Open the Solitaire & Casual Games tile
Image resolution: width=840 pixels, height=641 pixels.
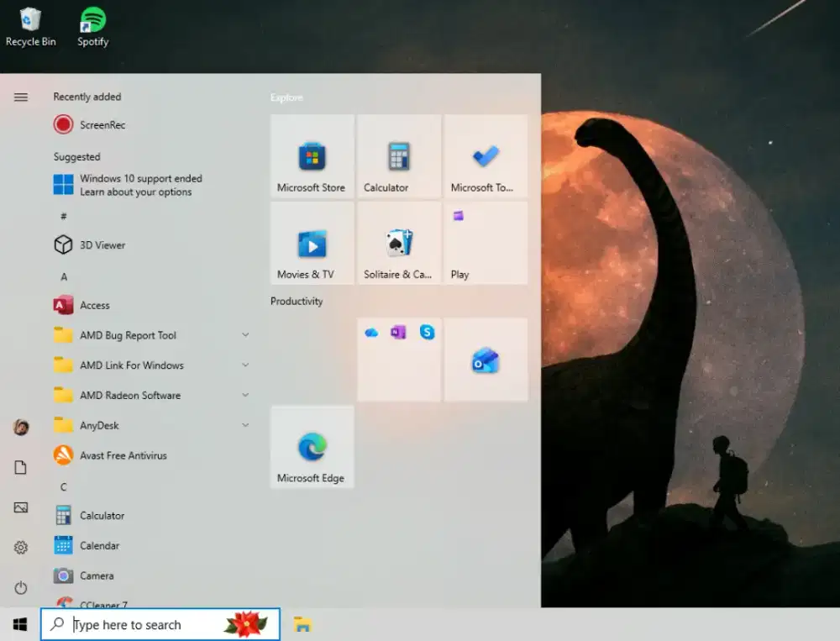pyautogui.click(x=398, y=243)
